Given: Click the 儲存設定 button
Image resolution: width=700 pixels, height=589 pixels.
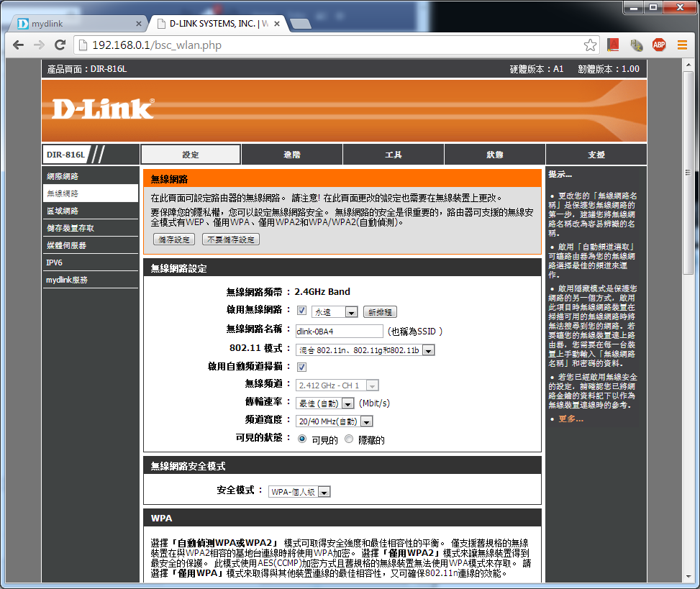Looking at the screenshot, I should (x=173, y=239).
